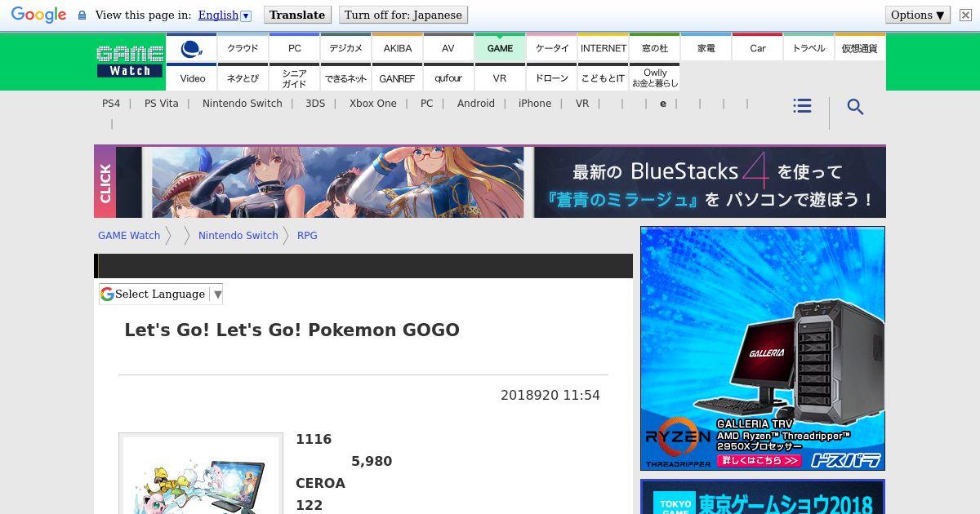This screenshot has height=514, width=980.
Task: Open the hamburger list menu icon
Action: [x=802, y=106]
